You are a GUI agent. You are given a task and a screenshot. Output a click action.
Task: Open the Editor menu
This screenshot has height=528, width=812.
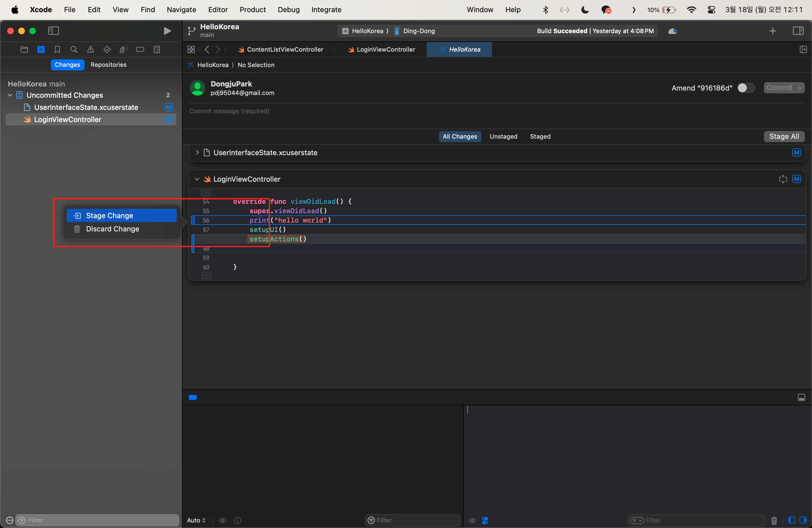pyautogui.click(x=218, y=10)
